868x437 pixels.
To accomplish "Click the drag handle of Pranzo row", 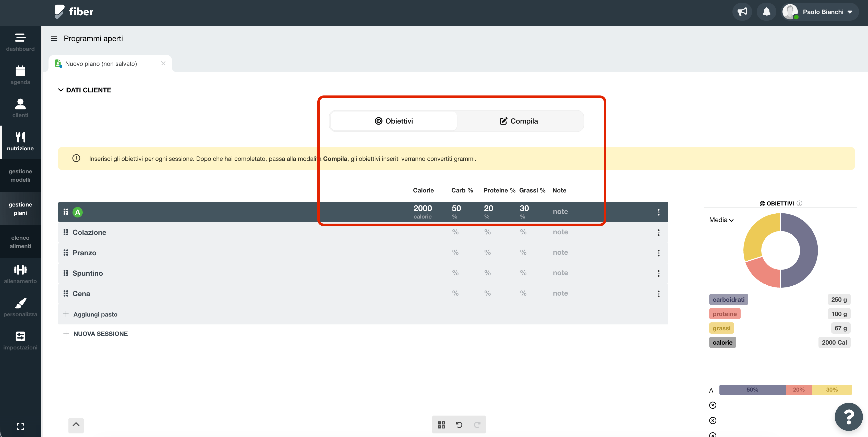I will [x=66, y=252].
